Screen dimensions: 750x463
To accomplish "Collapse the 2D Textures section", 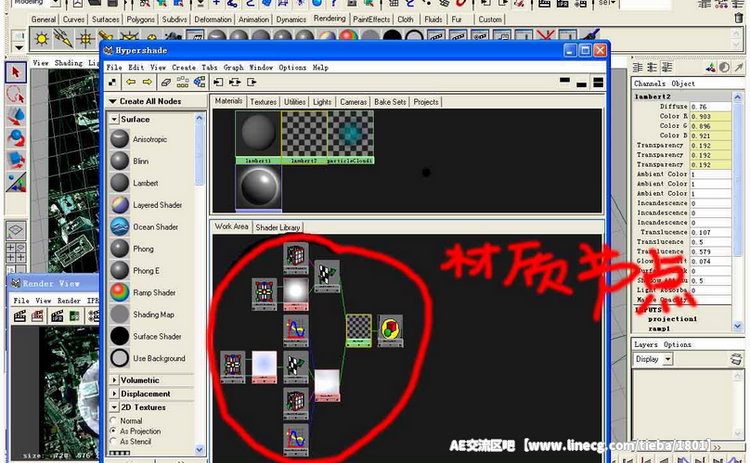I will coord(114,407).
